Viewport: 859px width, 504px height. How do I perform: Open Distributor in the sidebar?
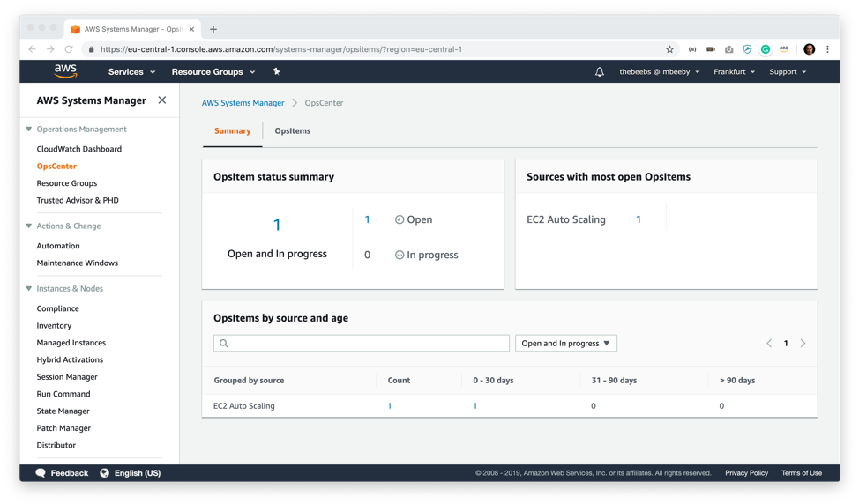(x=56, y=445)
